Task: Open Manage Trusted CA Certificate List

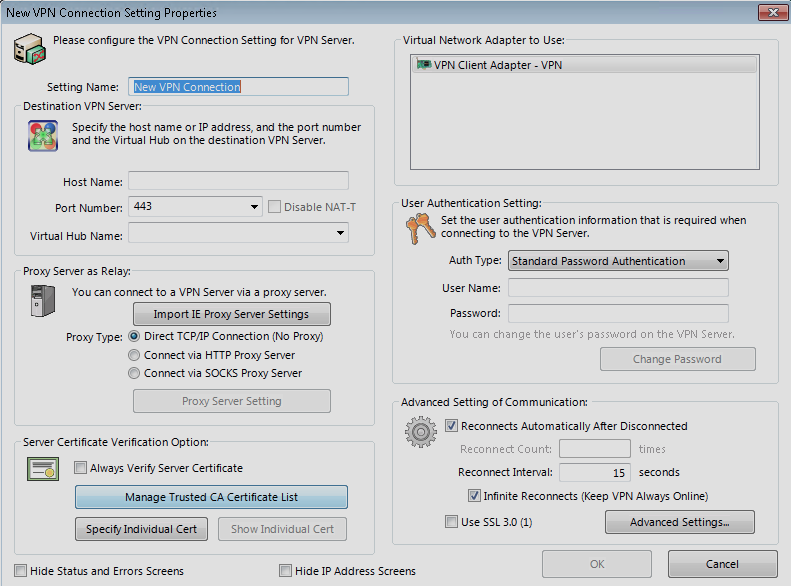Action: 211,497
